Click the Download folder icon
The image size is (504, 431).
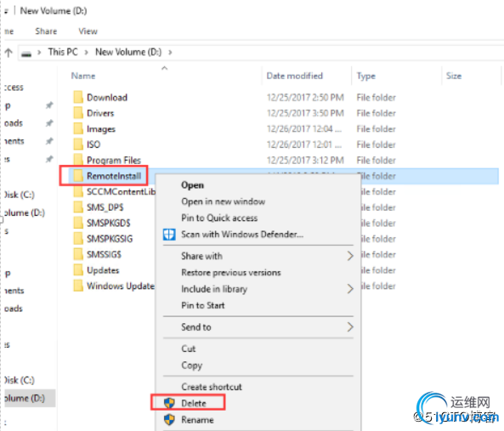[78, 97]
